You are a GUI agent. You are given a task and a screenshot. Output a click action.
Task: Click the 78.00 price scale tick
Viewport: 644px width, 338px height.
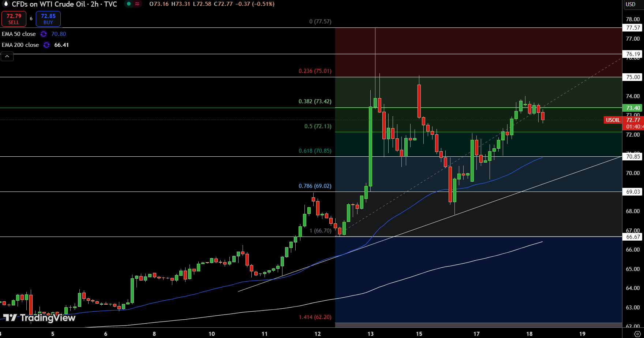click(633, 19)
